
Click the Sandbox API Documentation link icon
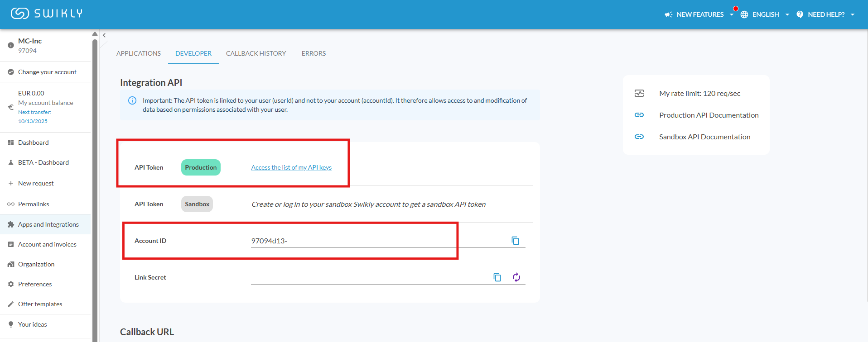pyautogui.click(x=639, y=137)
